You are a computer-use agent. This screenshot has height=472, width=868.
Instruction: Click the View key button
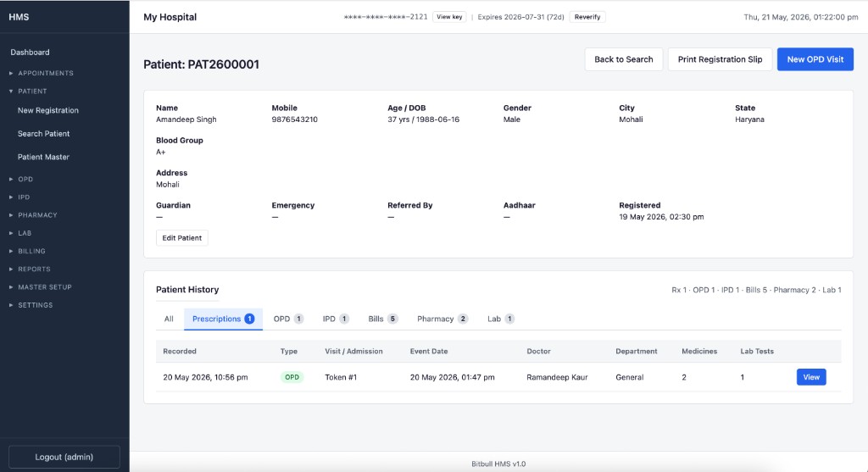coord(449,17)
